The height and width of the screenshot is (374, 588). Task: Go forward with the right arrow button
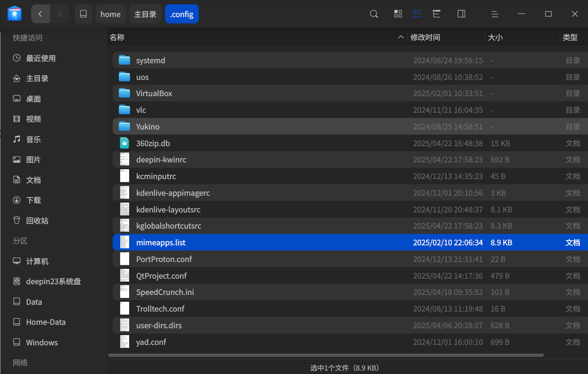(x=60, y=14)
